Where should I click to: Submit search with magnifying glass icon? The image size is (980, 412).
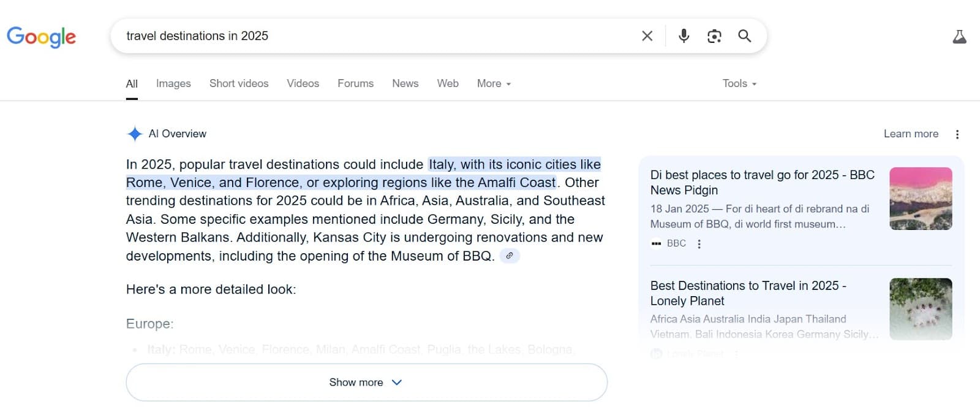[x=744, y=36]
